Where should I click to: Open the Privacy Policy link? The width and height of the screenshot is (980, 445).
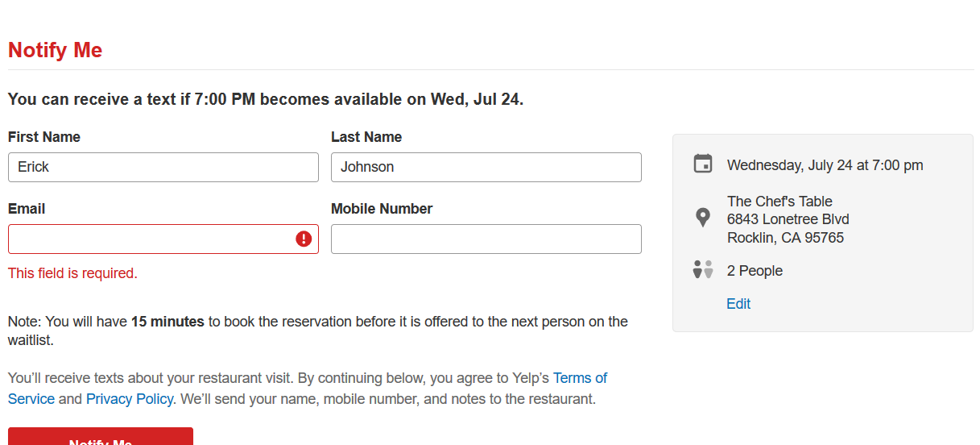click(130, 399)
